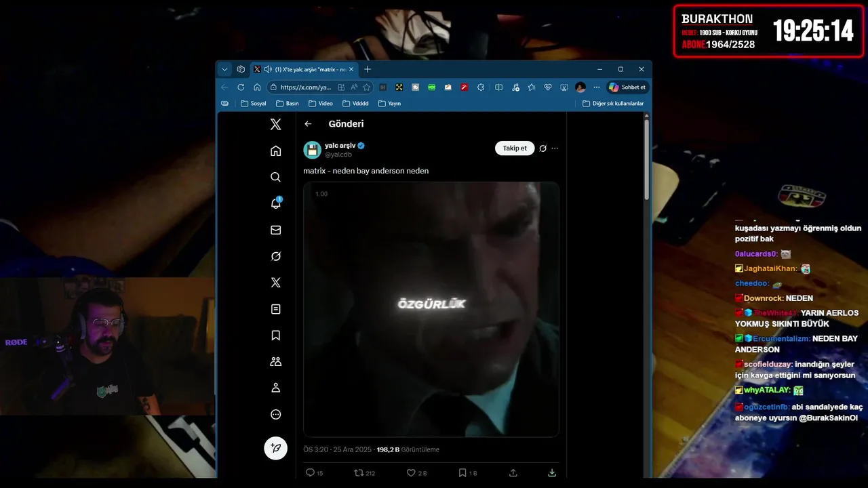Click the Grok icon beside Takip et
The height and width of the screenshot is (488, 868).
[x=542, y=148]
